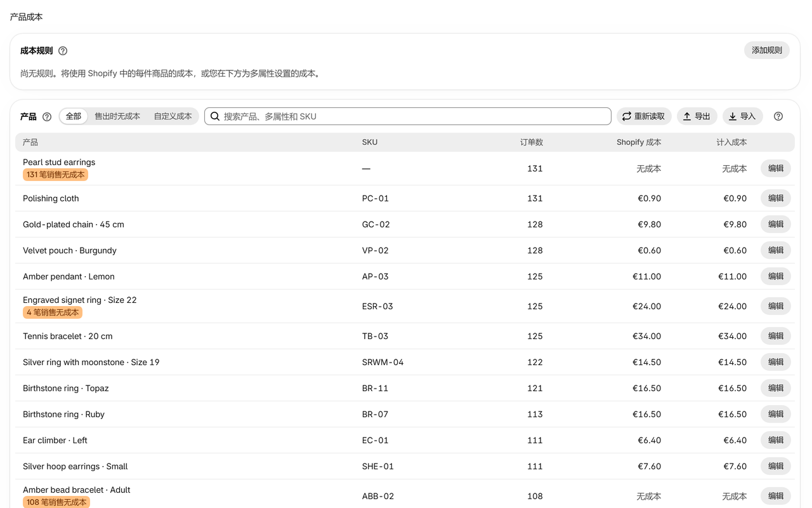
Task: Edit Polishing cloth row
Action: [776, 198]
